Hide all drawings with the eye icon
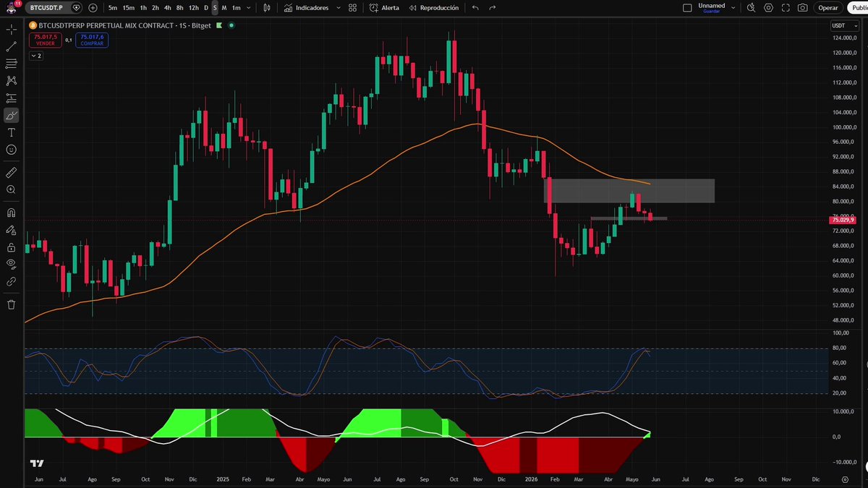The image size is (868, 488). (12, 265)
